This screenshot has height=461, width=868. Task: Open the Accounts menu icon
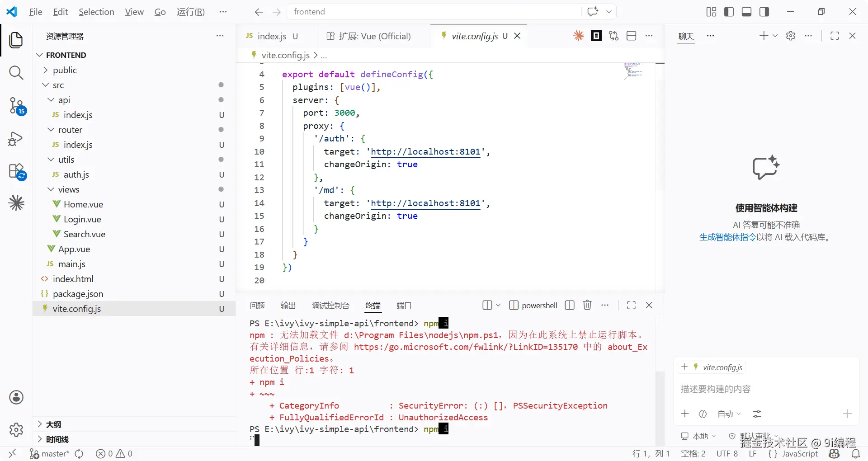pyautogui.click(x=16, y=397)
